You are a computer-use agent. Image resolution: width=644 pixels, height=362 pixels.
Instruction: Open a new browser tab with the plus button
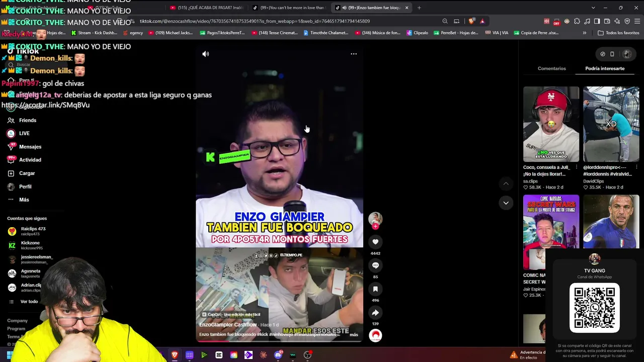419,8
